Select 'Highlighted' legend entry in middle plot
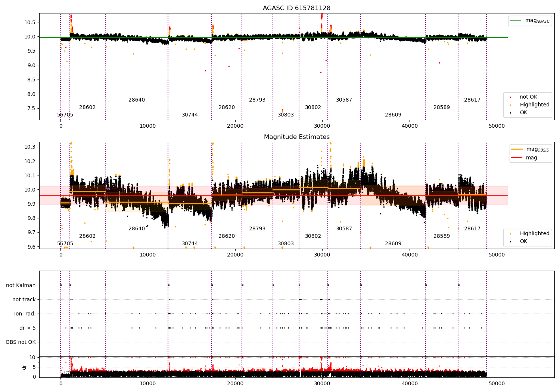 tap(530, 234)
